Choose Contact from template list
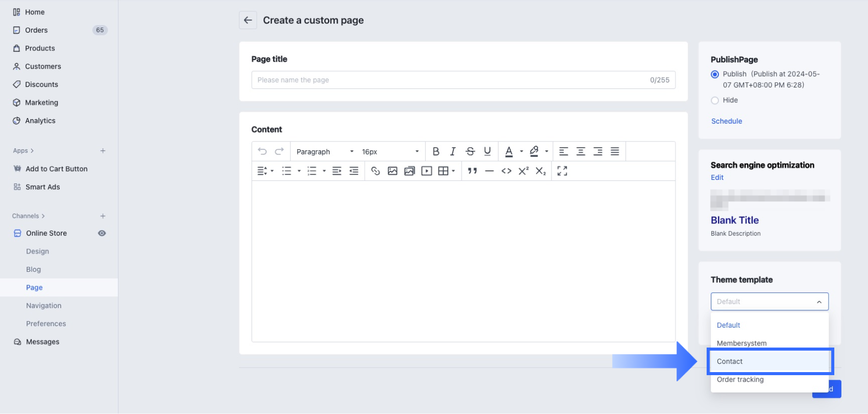 pyautogui.click(x=730, y=361)
